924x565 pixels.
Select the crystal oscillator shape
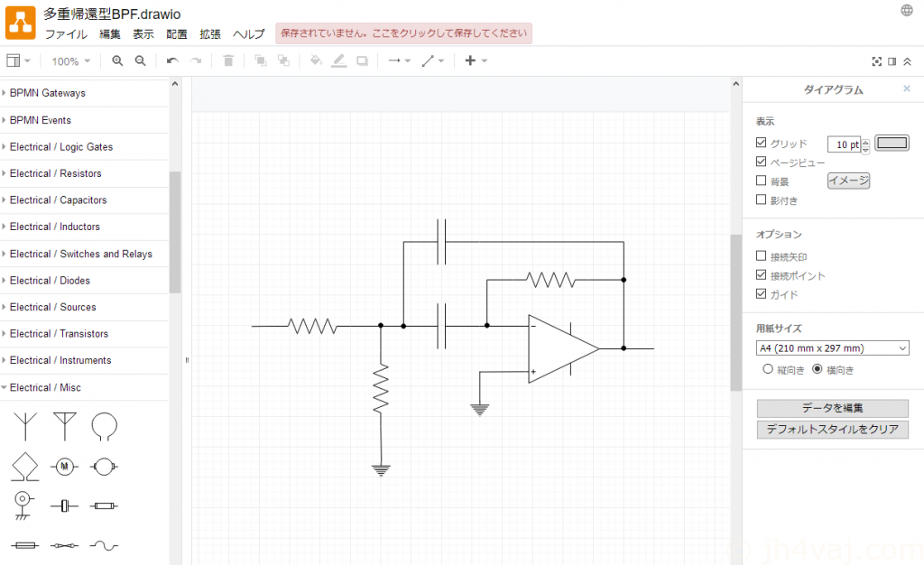64,505
